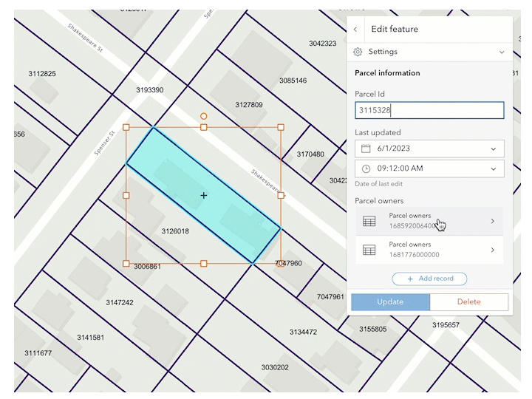Expand the Settings section chevron

point(502,52)
